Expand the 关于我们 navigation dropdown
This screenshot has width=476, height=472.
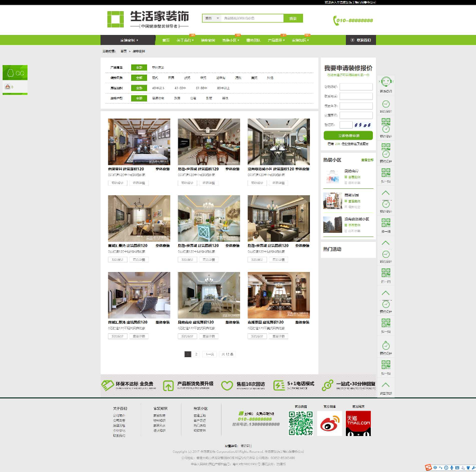click(185, 40)
